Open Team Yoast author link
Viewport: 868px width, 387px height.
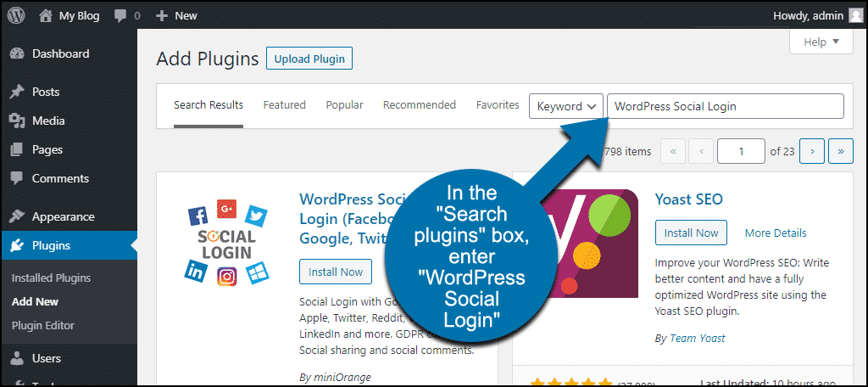coord(697,339)
